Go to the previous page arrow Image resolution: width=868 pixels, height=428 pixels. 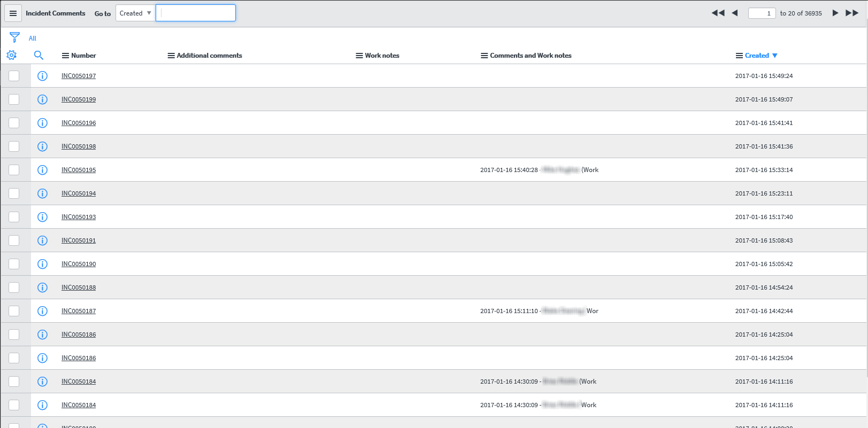tap(735, 13)
